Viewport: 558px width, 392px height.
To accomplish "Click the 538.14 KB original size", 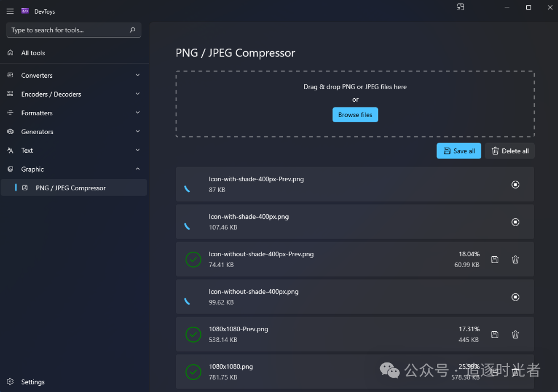I will (x=223, y=340).
